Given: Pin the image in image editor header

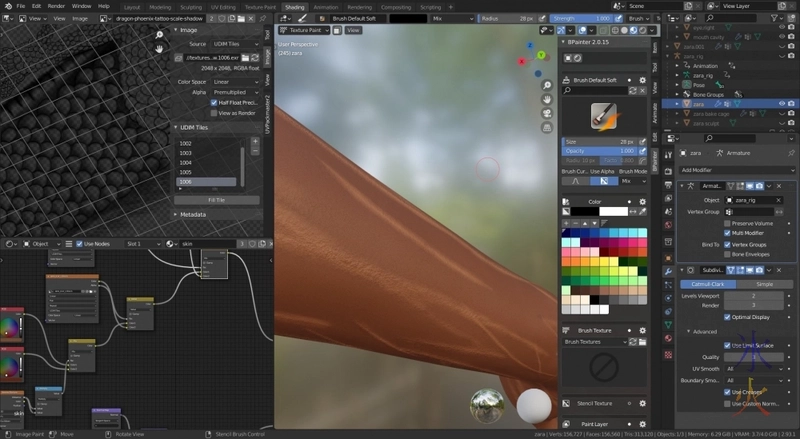Looking at the screenshot, I should coord(263,18).
